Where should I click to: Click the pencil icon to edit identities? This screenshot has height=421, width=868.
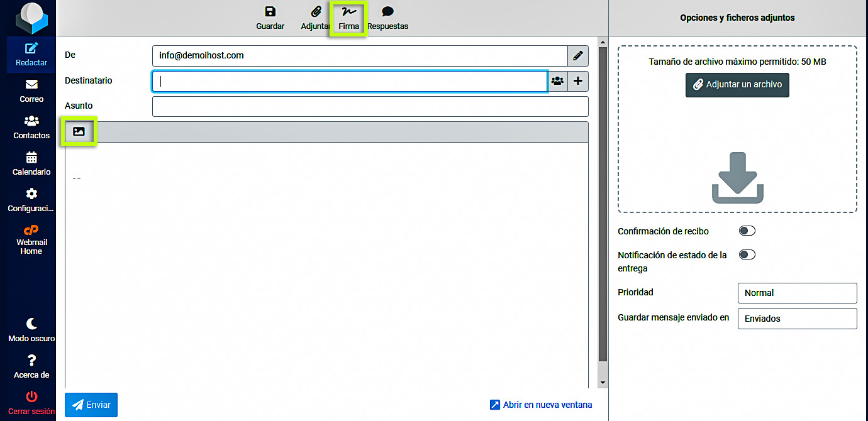tap(578, 56)
